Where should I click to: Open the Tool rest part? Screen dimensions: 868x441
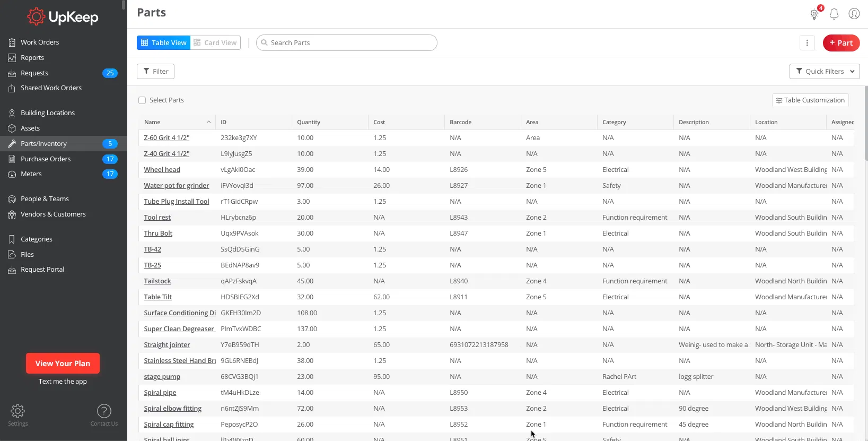157,218
